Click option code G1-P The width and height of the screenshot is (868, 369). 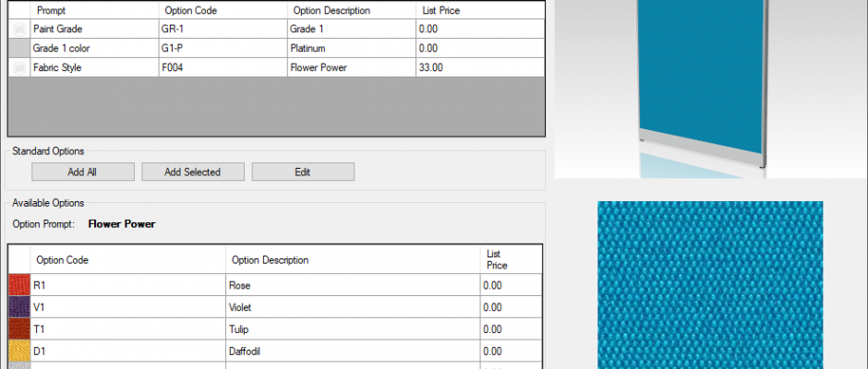[223, 48]
